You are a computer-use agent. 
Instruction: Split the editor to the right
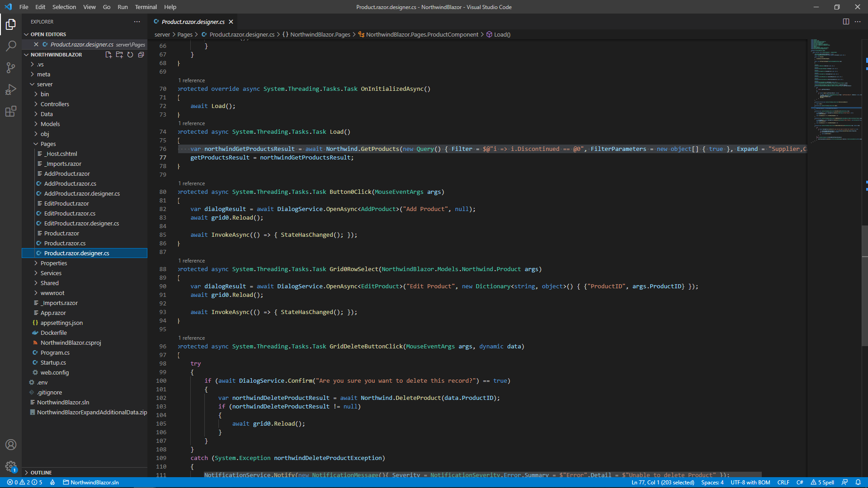[x=846, y=22]
